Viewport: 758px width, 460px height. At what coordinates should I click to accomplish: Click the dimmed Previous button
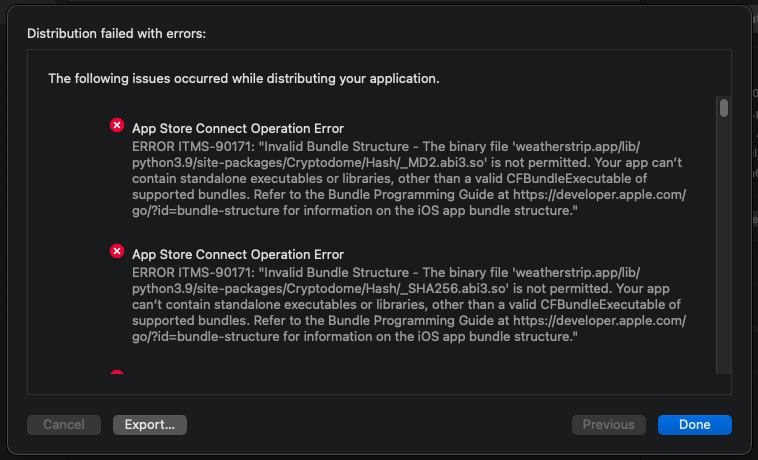[x=608, y=425]
